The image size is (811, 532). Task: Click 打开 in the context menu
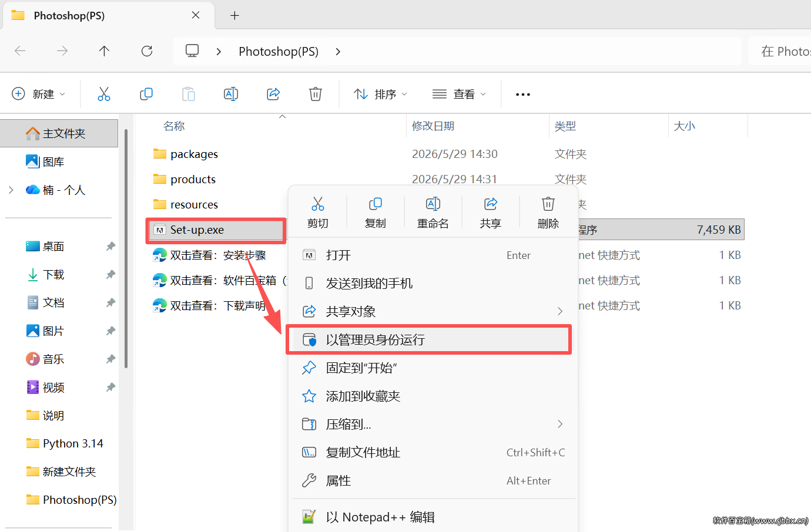[433, 255]
